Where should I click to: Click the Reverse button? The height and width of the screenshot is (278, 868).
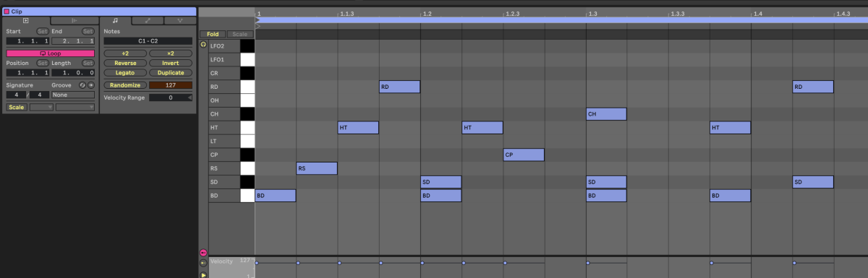pos(124,63)
